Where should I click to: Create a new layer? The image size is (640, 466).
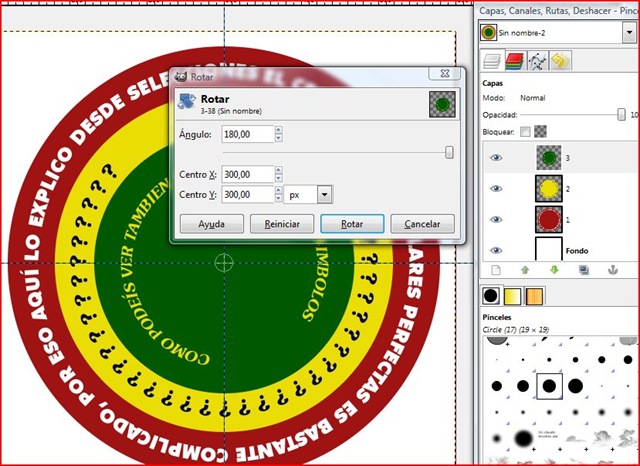pyautogui.click(x=496, y=270)
